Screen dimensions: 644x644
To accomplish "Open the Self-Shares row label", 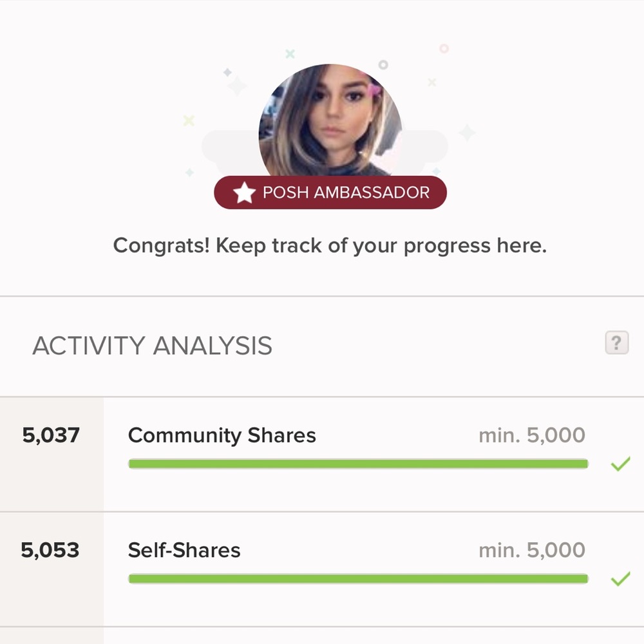I will coord(184,550).
